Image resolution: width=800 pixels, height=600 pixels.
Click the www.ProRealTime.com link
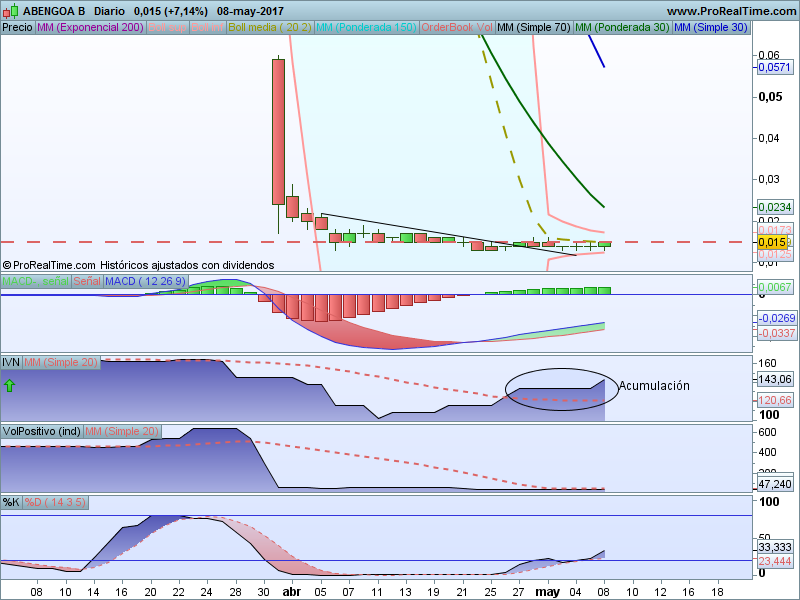(x=731, y=11)
